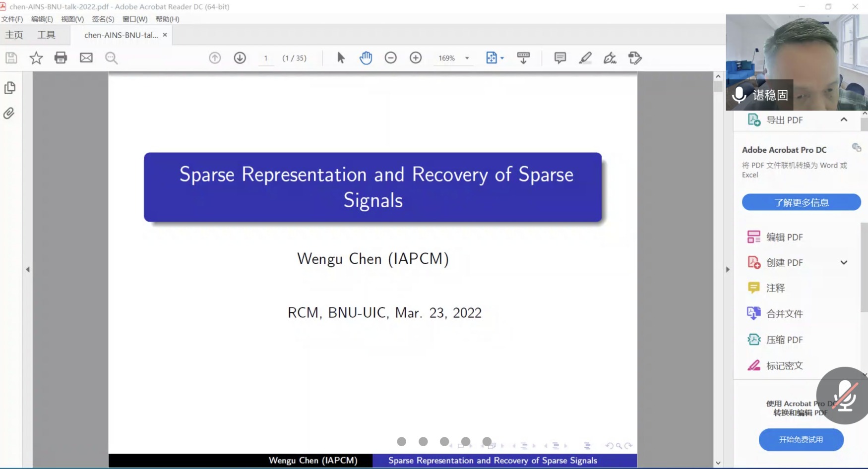Toggle the muted microphone button
This screenshot has width=868, height=469.
[x=844, y=396]
